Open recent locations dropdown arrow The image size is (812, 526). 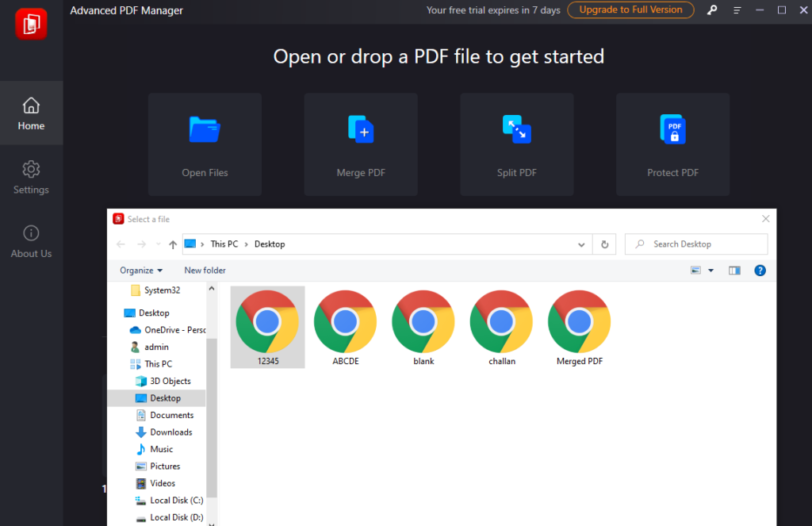(x=159, y=244)
